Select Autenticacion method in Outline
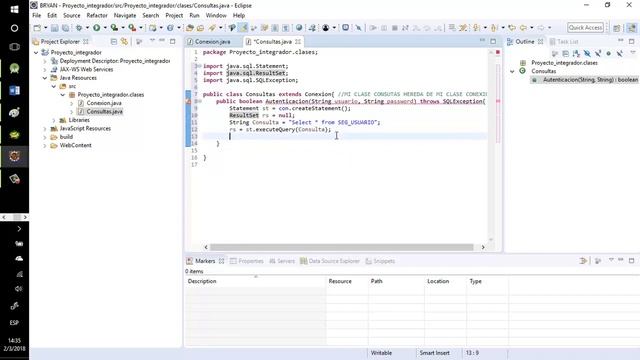This screenshot has width=640, height=360. pos(584,80)
